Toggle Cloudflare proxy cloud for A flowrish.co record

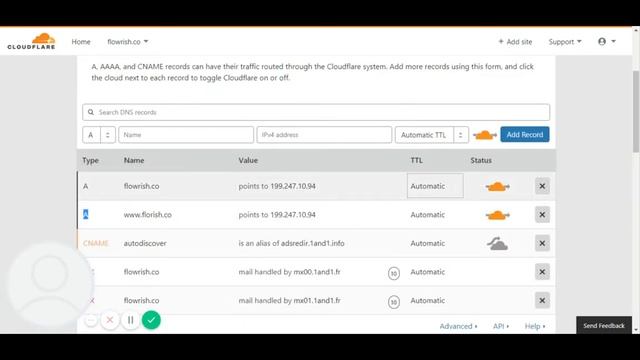[x=497, y=187]
